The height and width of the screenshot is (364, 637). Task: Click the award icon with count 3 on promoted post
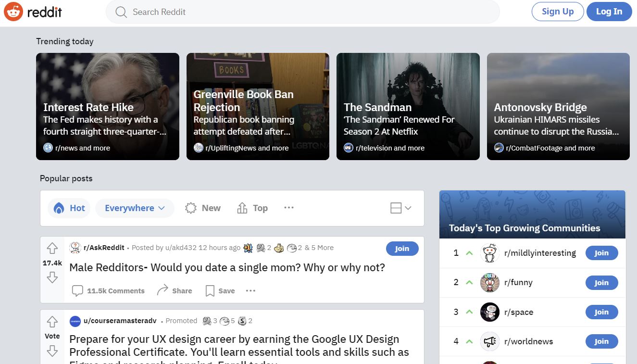pos(207,321)
